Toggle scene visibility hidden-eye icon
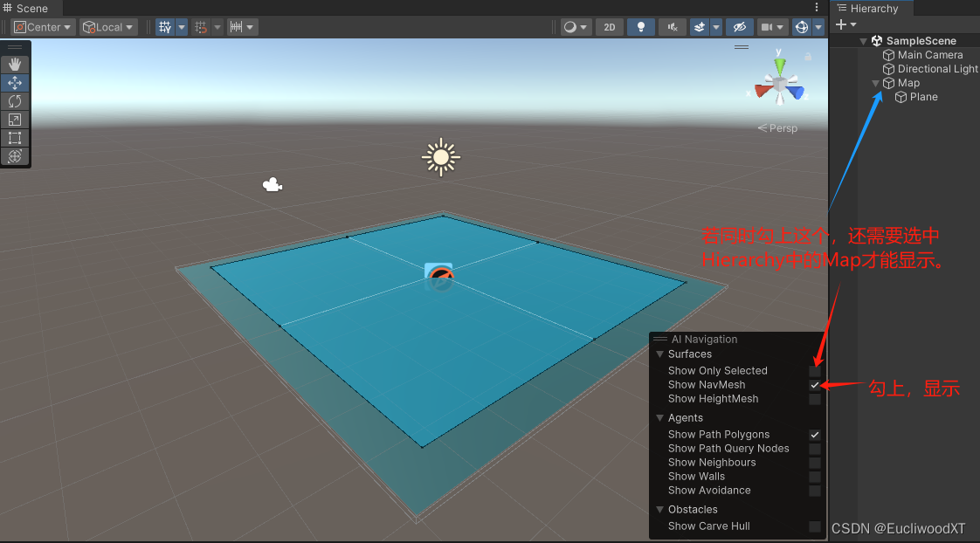 click(740, 27)
